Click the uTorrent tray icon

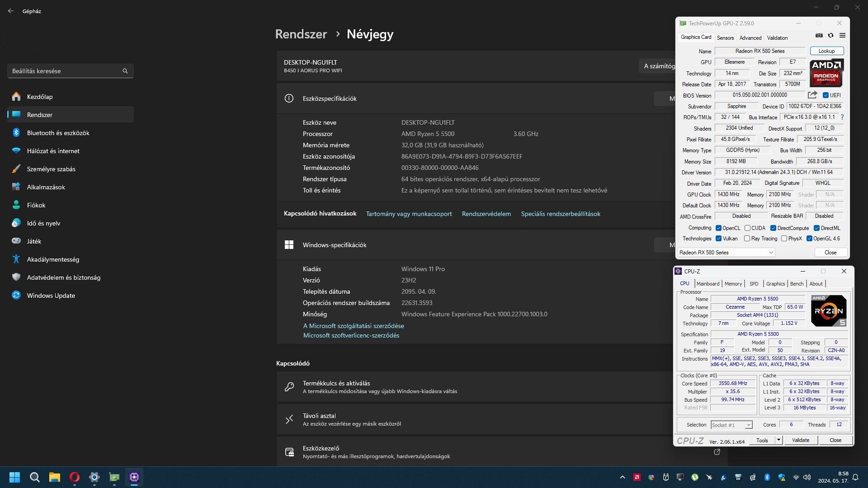click(695, 477)
